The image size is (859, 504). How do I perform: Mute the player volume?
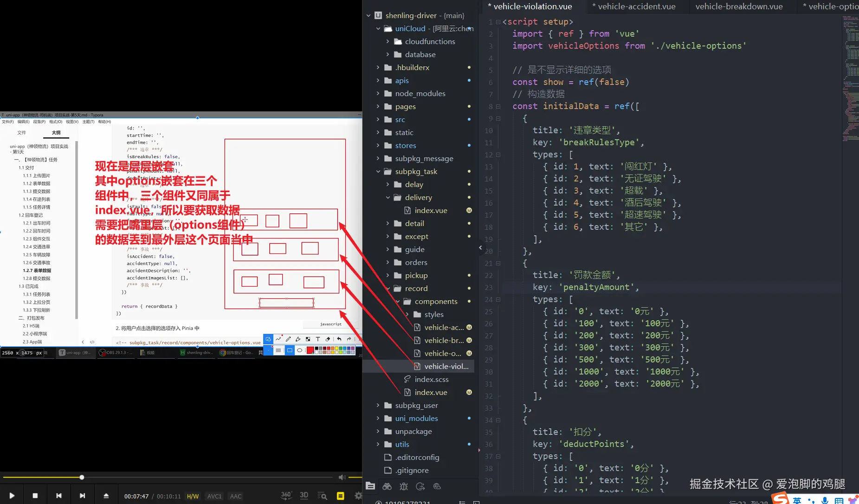[x=342, y=477]
